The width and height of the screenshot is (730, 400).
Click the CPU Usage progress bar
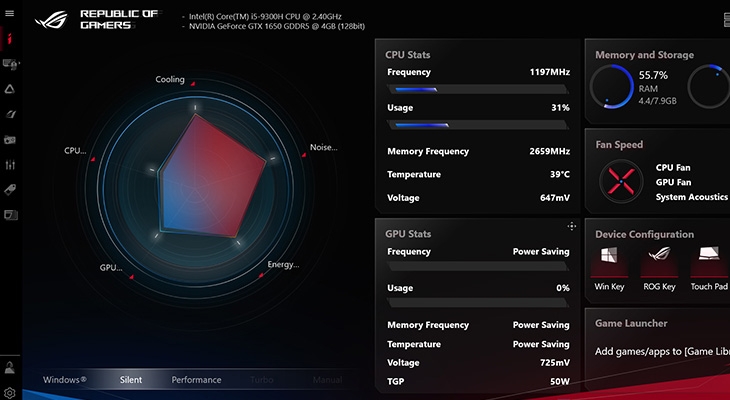tap(478, 125)
